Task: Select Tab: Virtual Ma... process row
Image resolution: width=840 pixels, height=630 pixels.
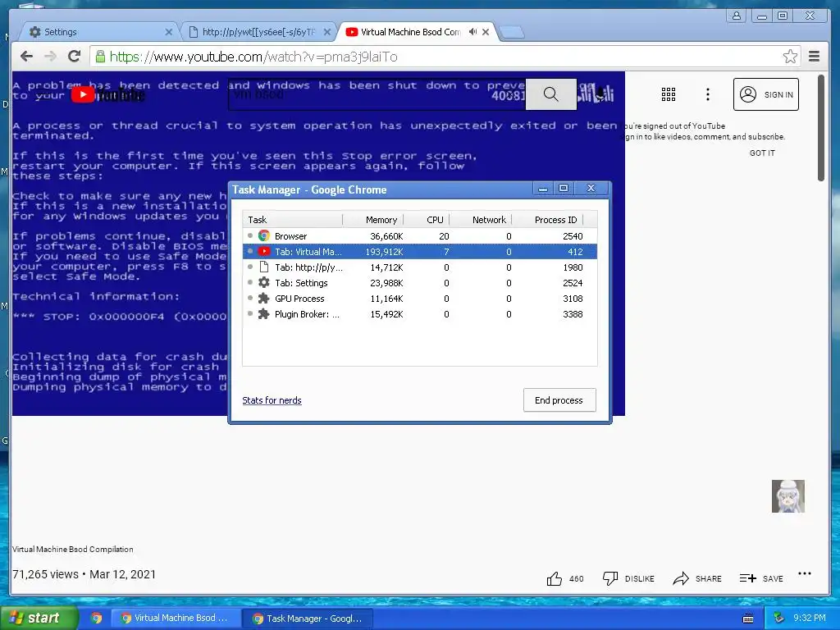Action: click(x=420, y=252)
